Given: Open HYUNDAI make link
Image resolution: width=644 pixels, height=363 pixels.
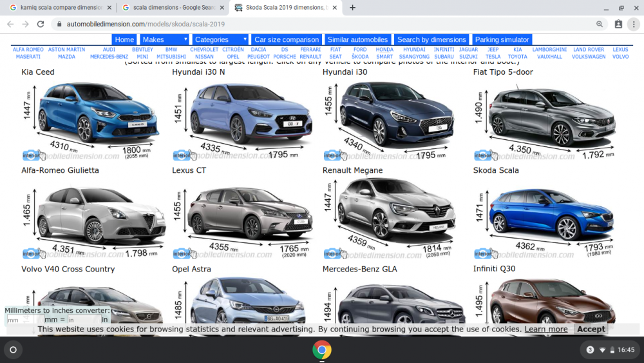Looking at the screenshot, I should click(414, 50).
